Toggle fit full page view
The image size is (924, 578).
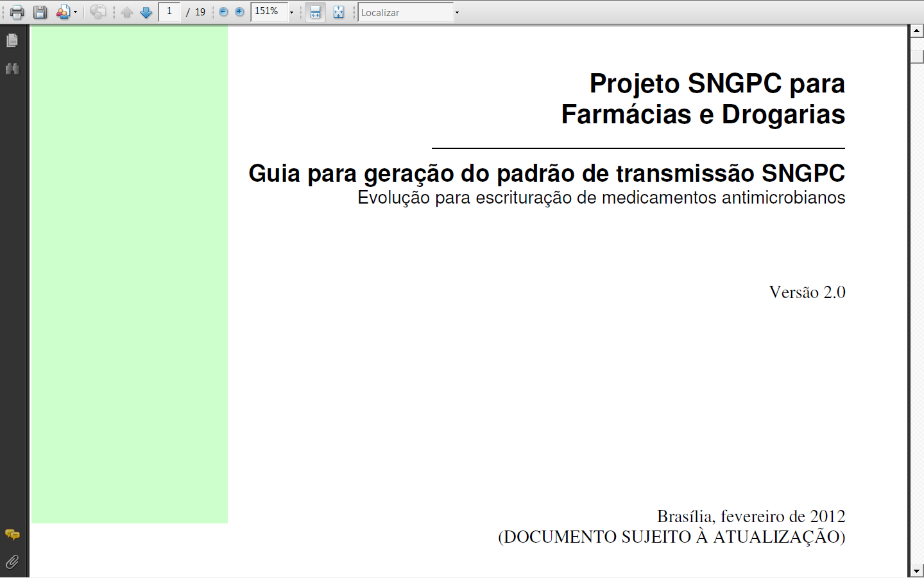point(339,12)
